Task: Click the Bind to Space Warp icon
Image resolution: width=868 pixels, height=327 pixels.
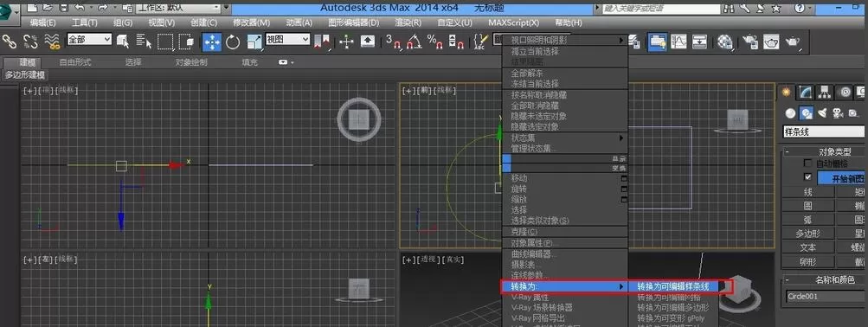Action: (51, 41)
